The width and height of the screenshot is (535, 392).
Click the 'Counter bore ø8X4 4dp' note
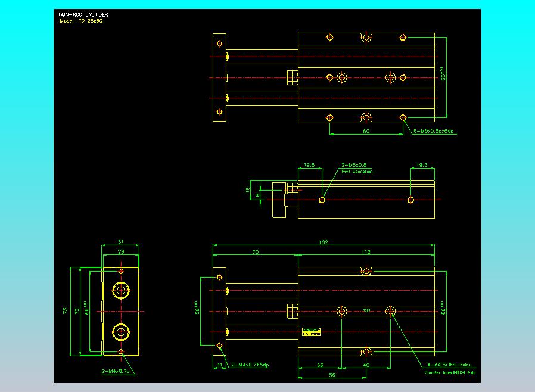(x=450, y=372)
